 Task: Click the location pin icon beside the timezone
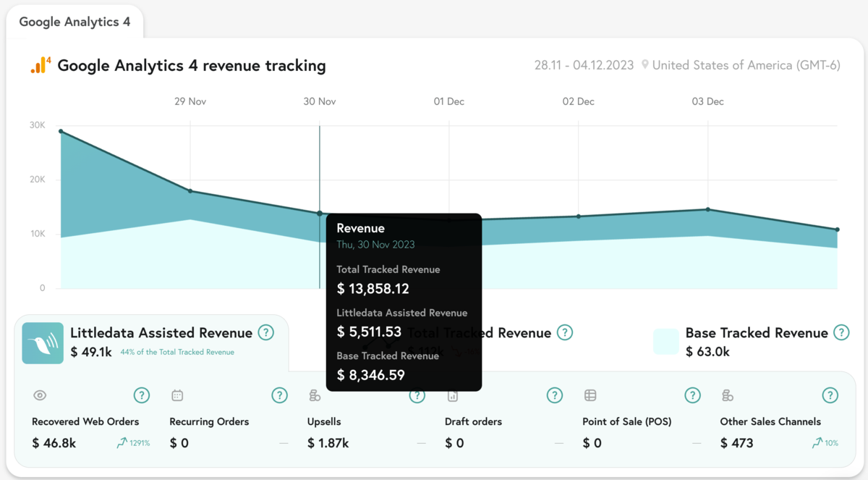click(x=644, y=65)
